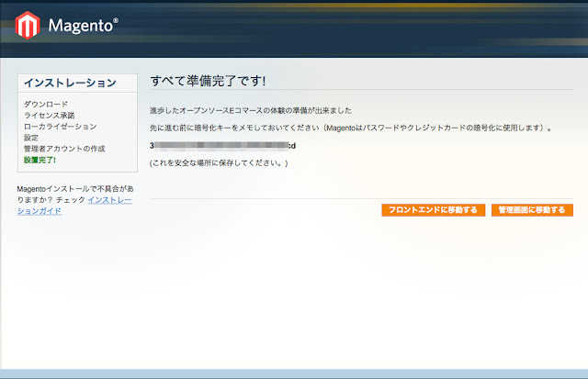Select the ダウンロード step in sidebar
The height and width of the screenshot is (379, 588).
pos(46,104)
